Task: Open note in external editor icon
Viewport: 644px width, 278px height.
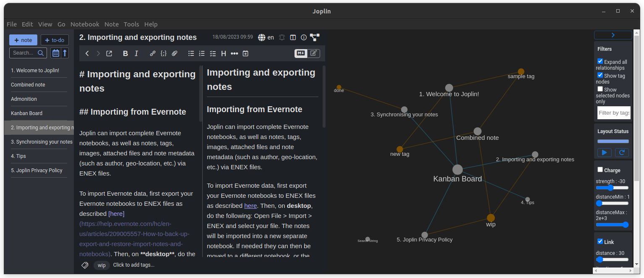Action: (109, 53)
